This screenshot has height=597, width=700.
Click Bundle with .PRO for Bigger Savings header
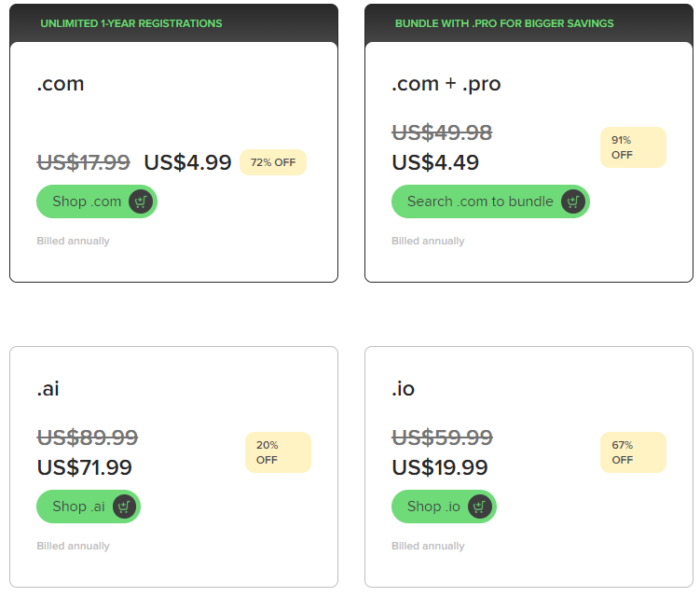pyautogui.click(x=504, y=23)
